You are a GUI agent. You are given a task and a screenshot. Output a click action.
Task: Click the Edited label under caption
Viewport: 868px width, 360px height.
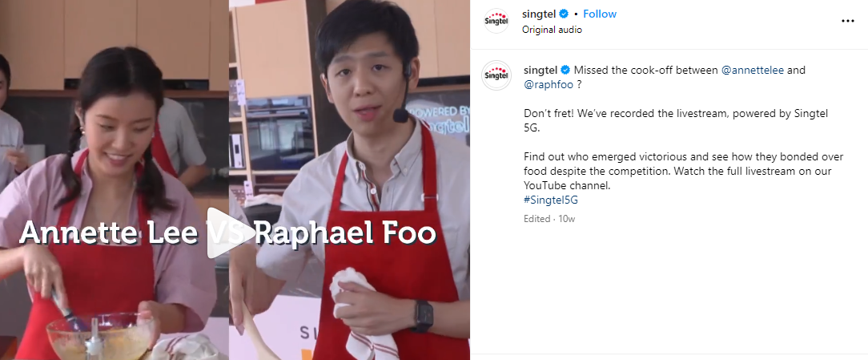537,219
